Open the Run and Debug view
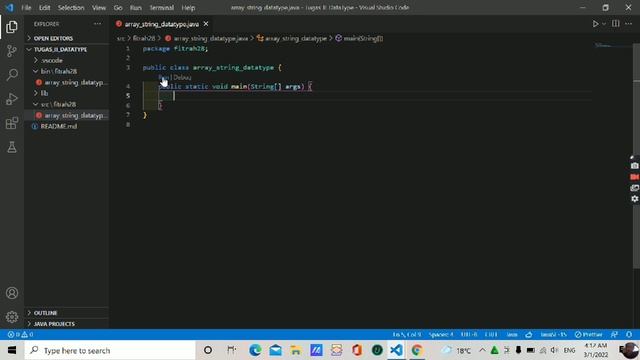The height and width of the screenshot is (360, 640). coord(12,99)
